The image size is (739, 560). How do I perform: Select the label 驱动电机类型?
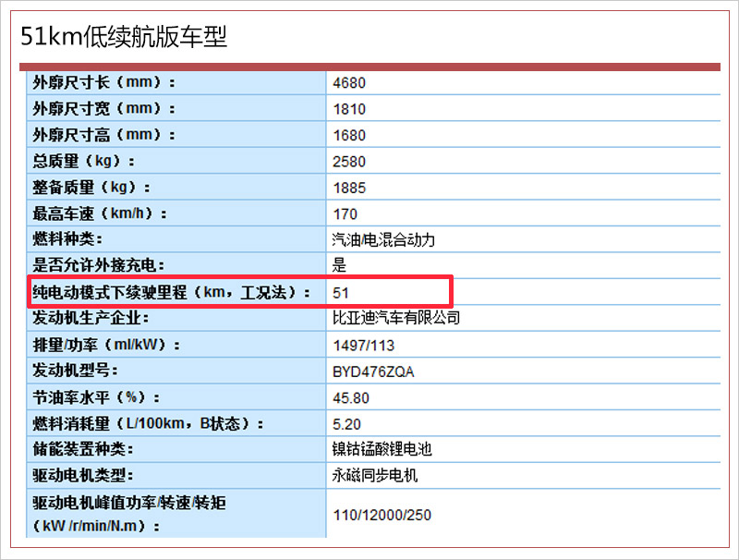tap(83, 475)
